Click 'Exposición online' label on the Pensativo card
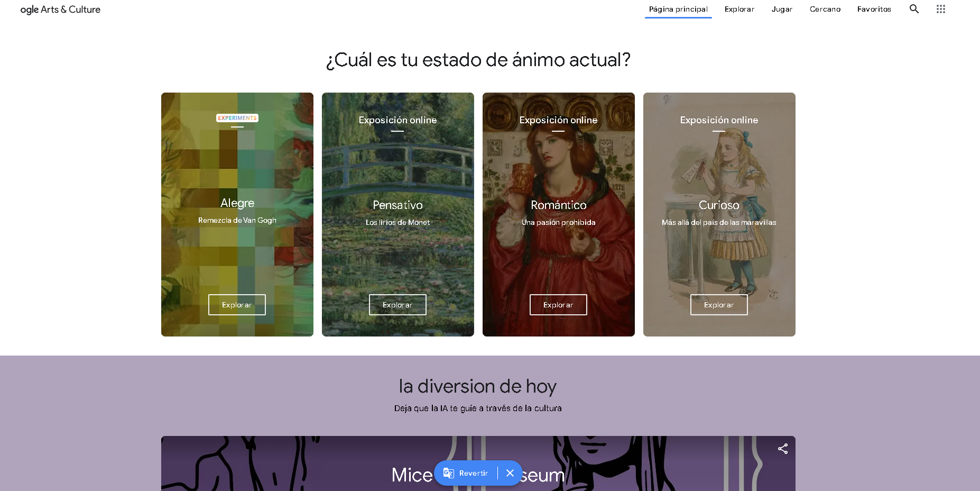The image size is (980, 491). point(397,120)
